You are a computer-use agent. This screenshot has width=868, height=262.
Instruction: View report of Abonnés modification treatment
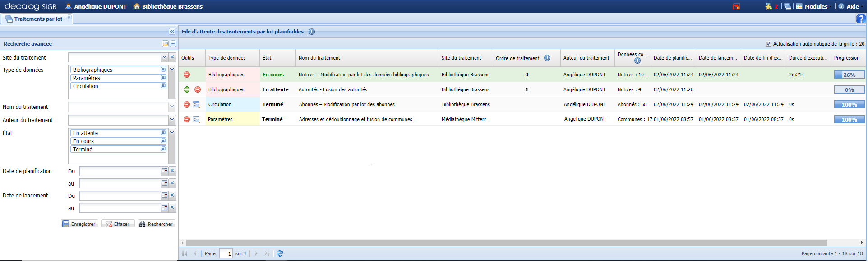pos(196,104)
